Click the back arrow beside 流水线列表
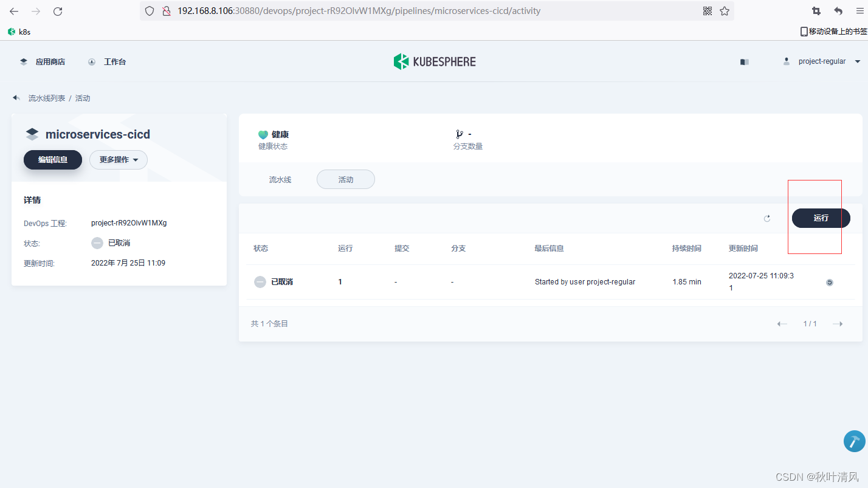This screenshot has width=868, height=488. pyautogui.click(x=16, y=98)
